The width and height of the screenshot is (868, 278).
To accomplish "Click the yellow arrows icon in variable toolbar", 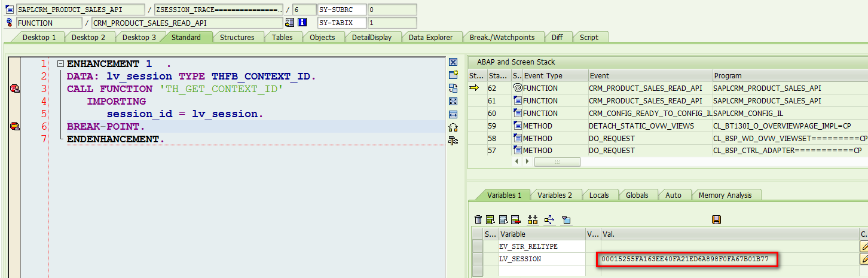I will (549, 219).
